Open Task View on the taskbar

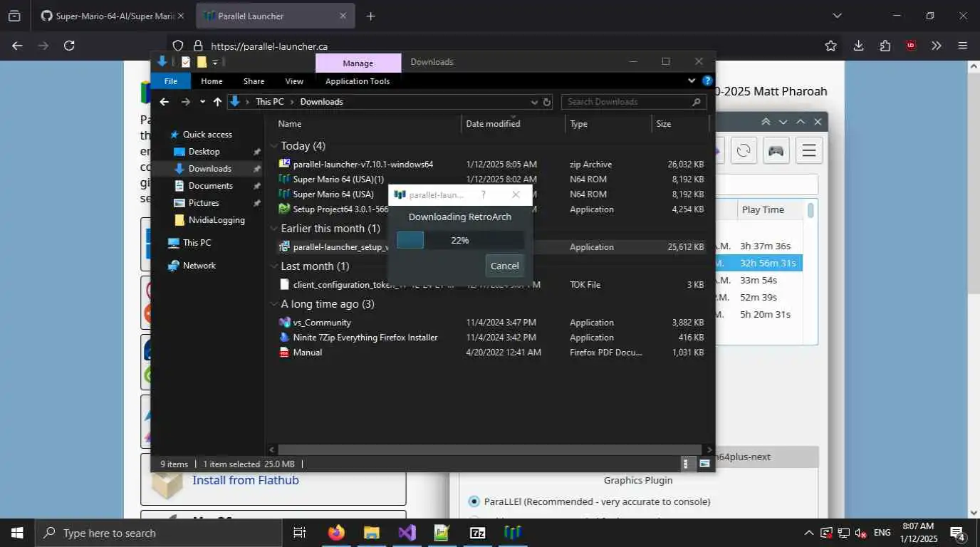point(300,533)
